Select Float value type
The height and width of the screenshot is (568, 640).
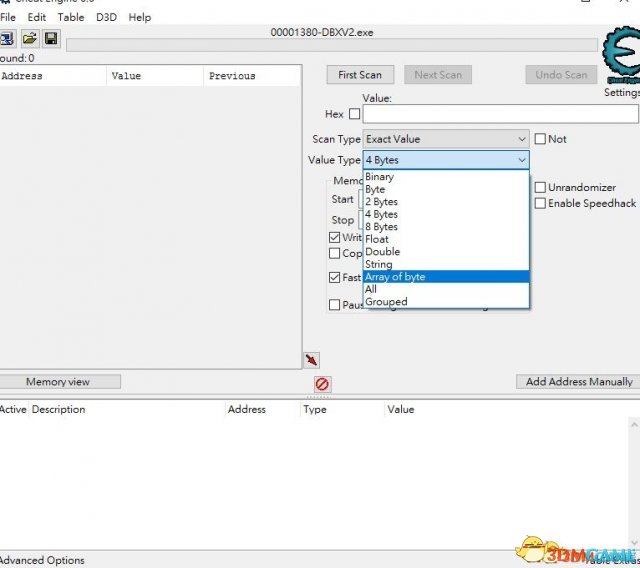click(446, 239)
